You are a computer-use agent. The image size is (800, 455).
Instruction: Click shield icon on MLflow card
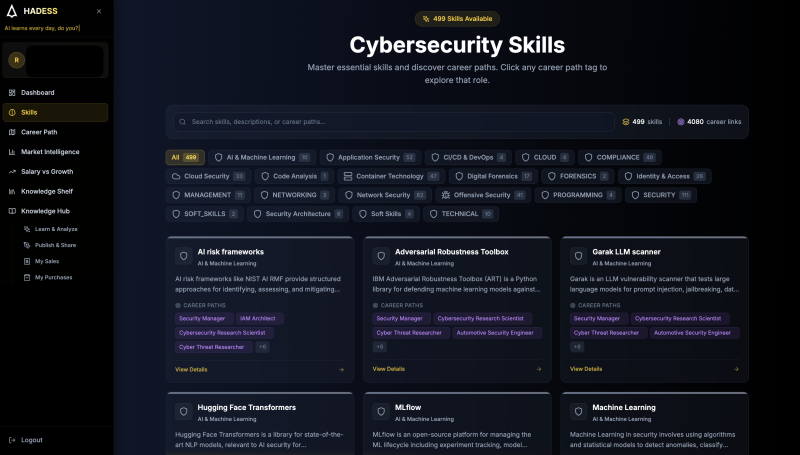(x=381, y=412)
